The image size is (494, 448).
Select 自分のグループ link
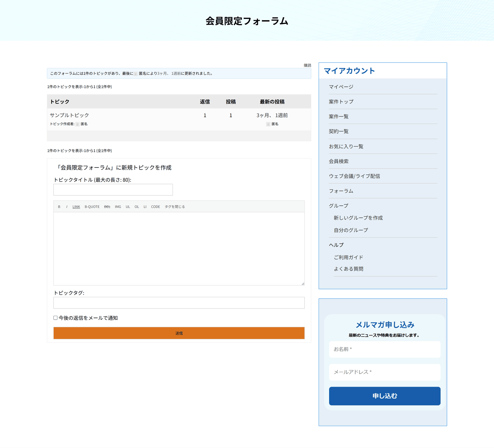(351, 230)
